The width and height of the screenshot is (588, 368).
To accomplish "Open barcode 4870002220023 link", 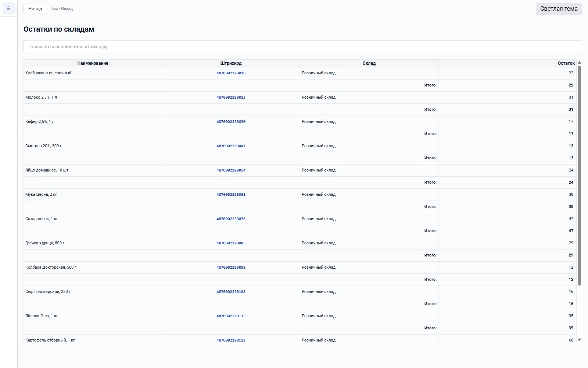I will pyautogui.click(x=231, y=97).
